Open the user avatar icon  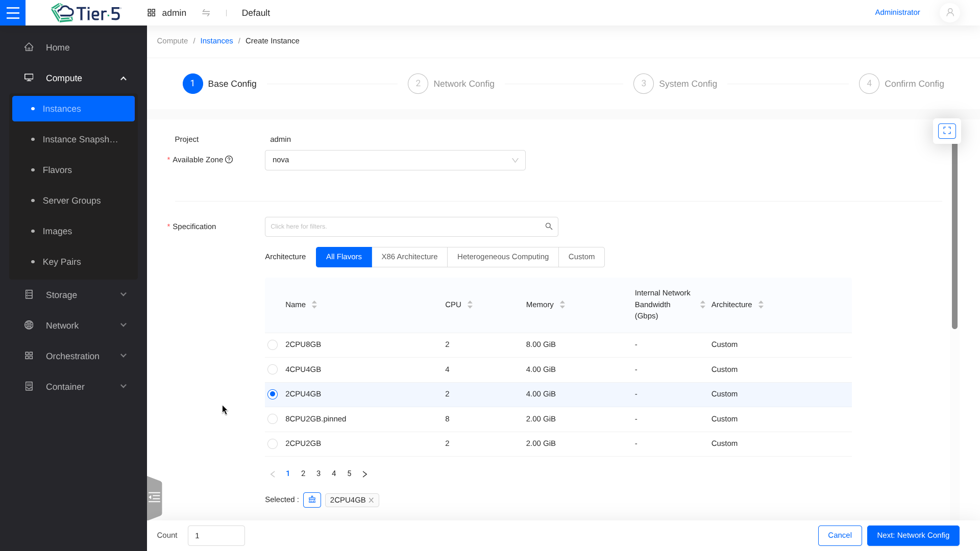pyautogui.click(x=949, y=13)
